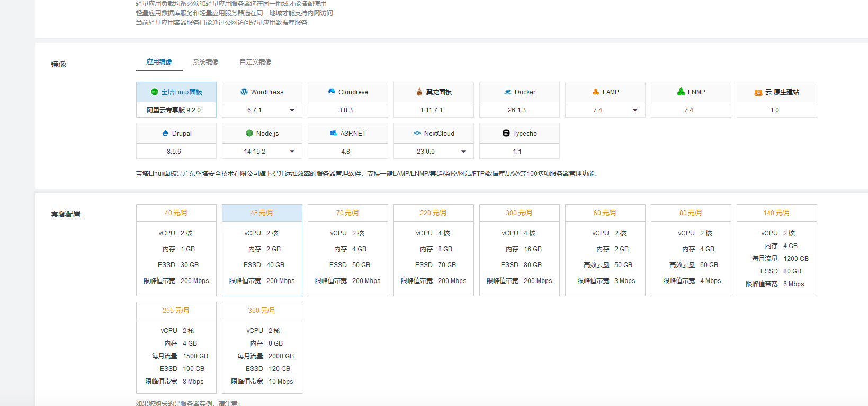Click the 高效云盘 60 GB spec
The width and height of the screenshot is (868, 406).
(x=694, y=265)
